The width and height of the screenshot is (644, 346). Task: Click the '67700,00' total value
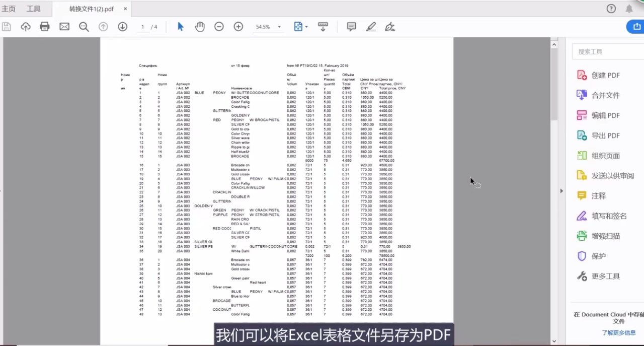(386, 161)
